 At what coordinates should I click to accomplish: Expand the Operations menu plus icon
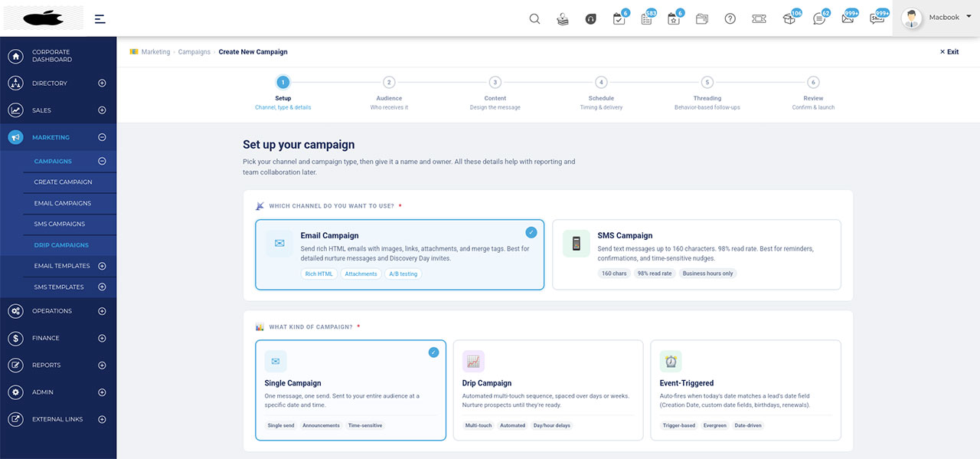pyautogui.click(x=102, y=311)
